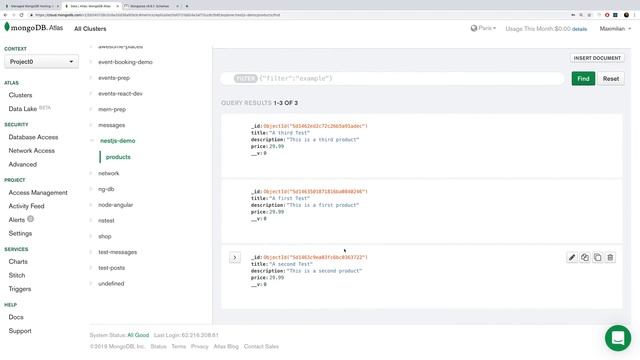Open the Maximilian user menu
The width and height of the screenshot is (640, 360).
pyautogui.click(x=615, y=29)
